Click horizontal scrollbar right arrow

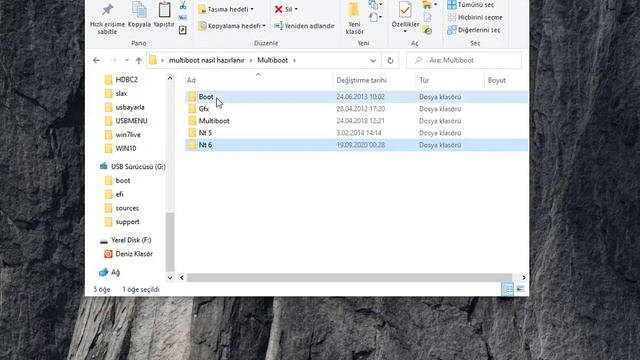click(524, 278)
